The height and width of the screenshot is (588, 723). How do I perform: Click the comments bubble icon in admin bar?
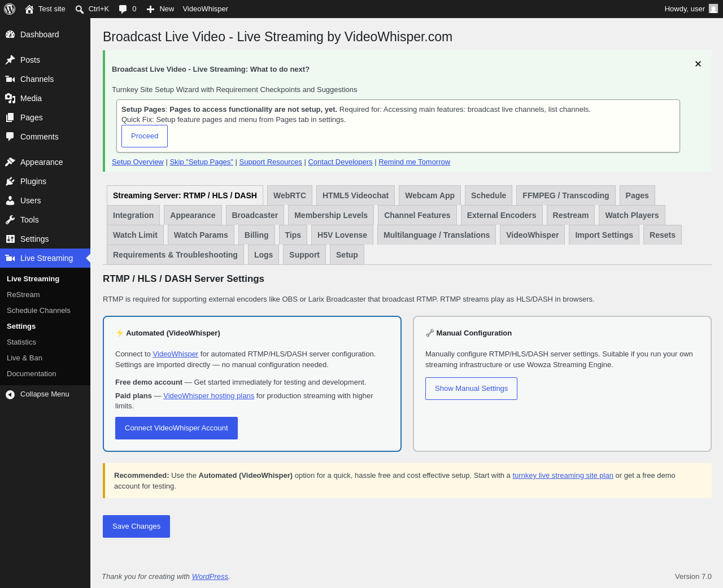(123, 9)
